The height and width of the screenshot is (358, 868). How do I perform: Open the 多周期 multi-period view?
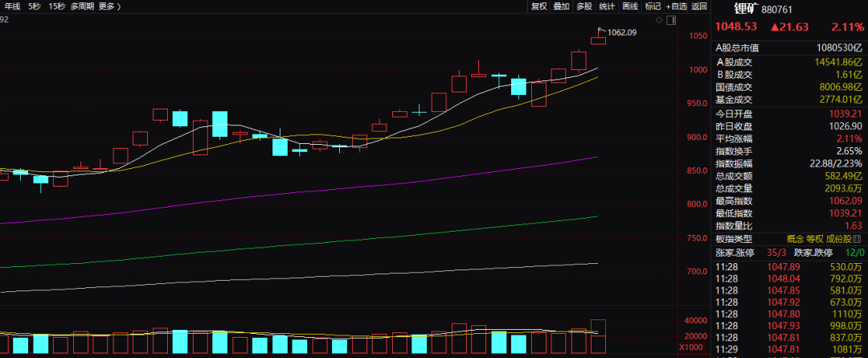[82, 6]
